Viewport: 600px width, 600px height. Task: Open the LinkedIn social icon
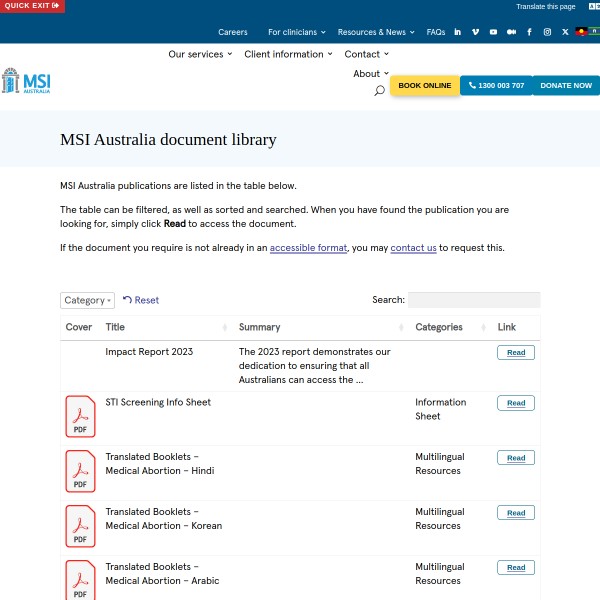pos(458,32)
